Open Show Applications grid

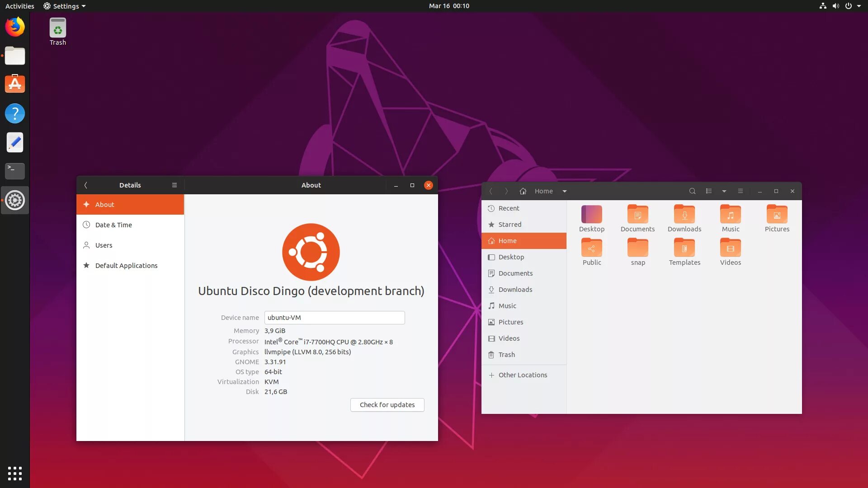[15, 473]
